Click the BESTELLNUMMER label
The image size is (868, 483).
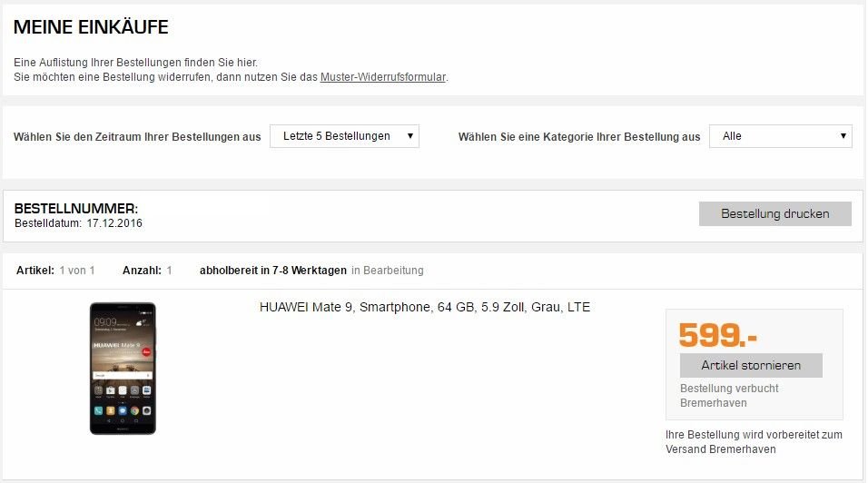[76, 209]
